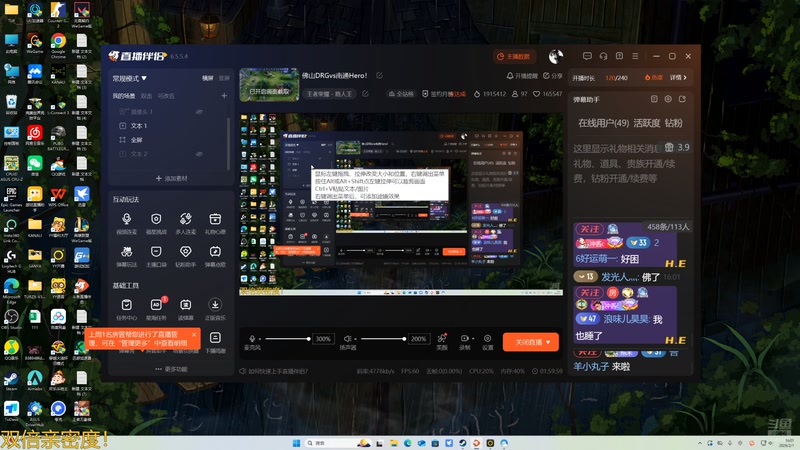This screenshot has height=450, width=800.
Task: Expand 更多功能 more functions
Action: click(x=171, y=369)
